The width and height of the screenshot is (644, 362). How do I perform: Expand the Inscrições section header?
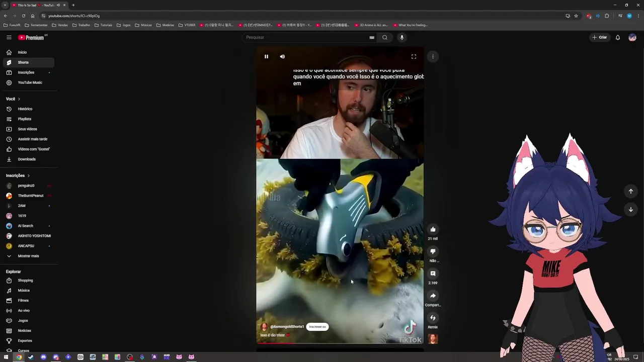[x=18, y=175]
